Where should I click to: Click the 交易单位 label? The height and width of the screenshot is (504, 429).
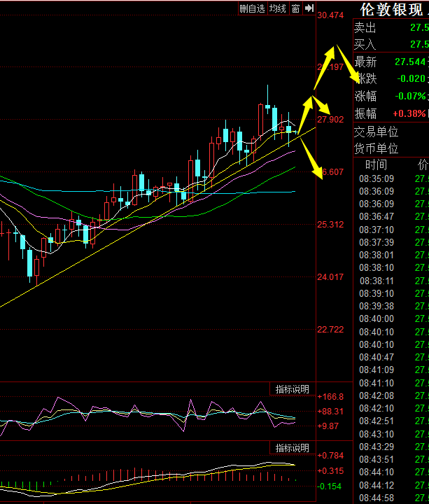pos(377,132)
